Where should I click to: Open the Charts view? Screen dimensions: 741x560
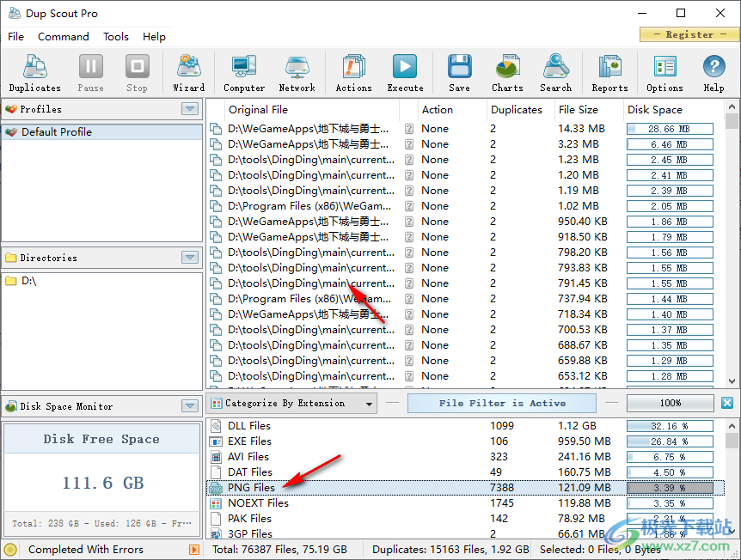click(507, 73)
